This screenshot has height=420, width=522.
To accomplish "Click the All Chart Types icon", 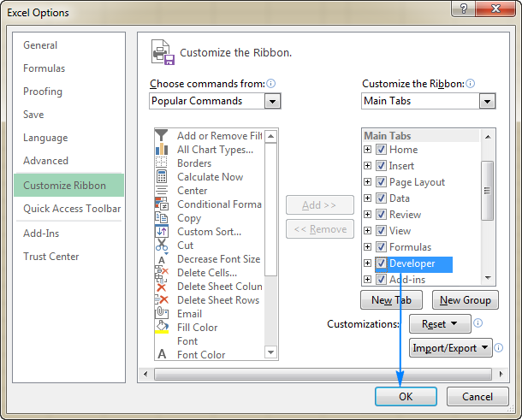I will 162,150.
